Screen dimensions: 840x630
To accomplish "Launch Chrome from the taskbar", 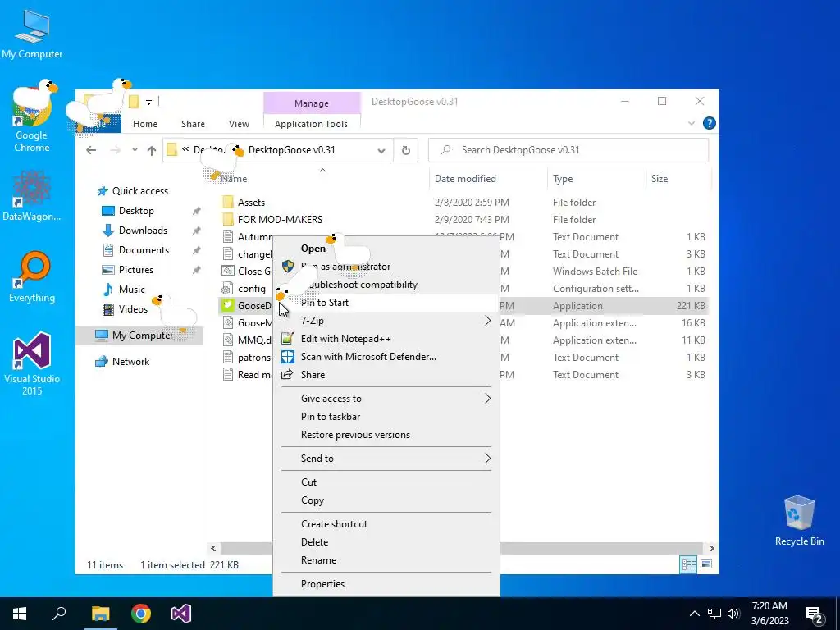I will (x=141, y=614).
